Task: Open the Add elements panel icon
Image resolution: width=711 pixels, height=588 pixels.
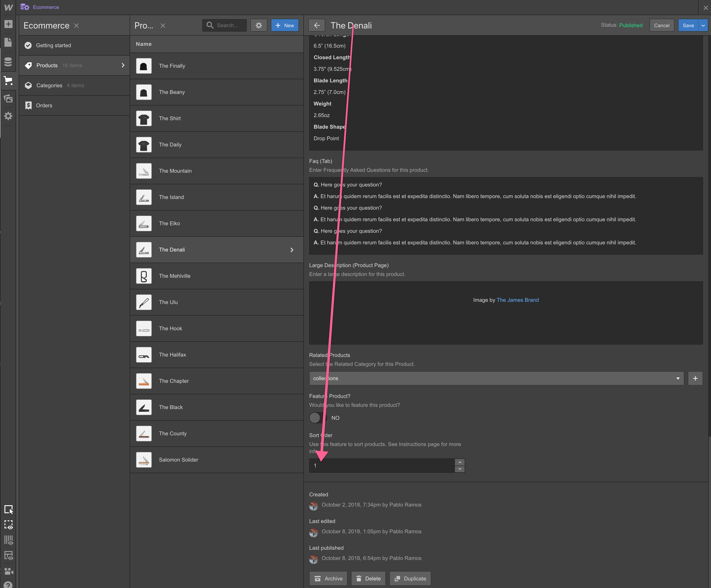Action: point(8,24)
